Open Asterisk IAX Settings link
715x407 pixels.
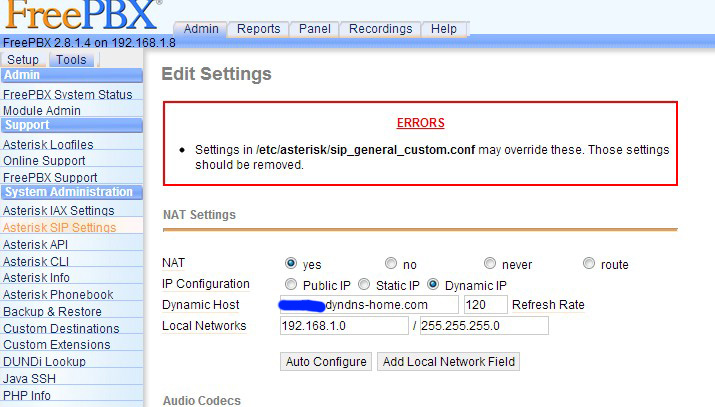point(58,211)
